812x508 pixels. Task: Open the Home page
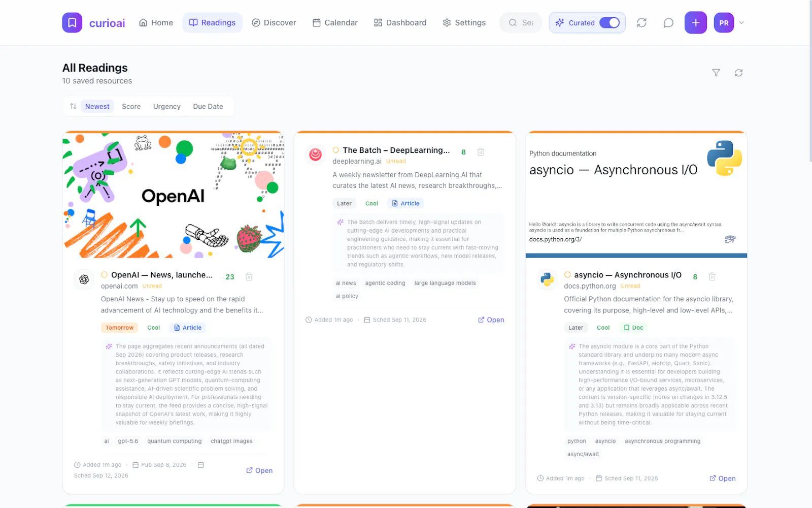tap(156, 22)
